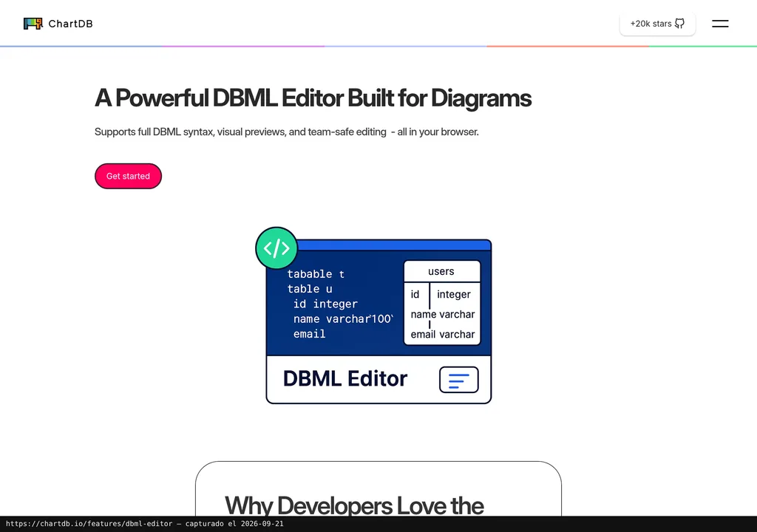
Task: Click the green code brackets icon
Action: click(x=276, y=248)
